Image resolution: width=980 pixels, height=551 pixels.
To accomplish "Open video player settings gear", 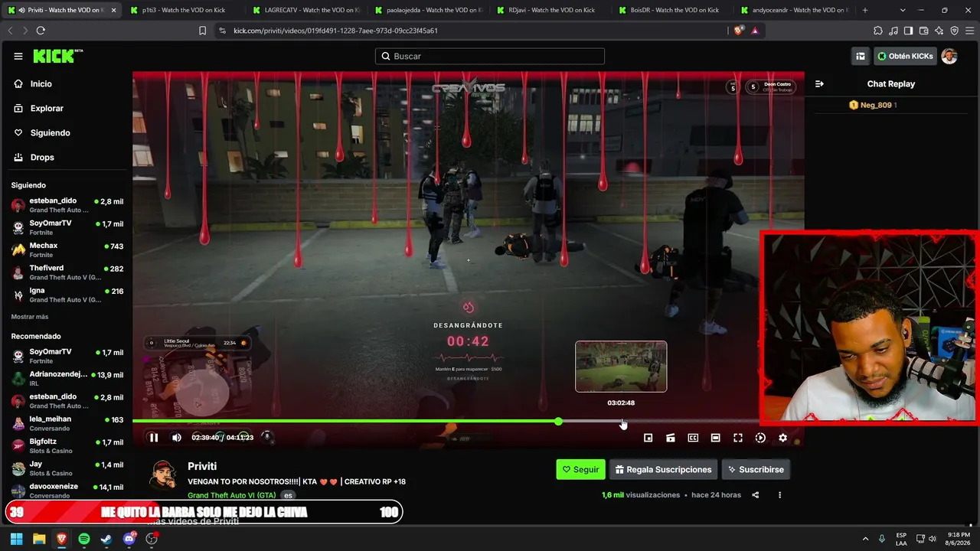I will pos(782,438).
